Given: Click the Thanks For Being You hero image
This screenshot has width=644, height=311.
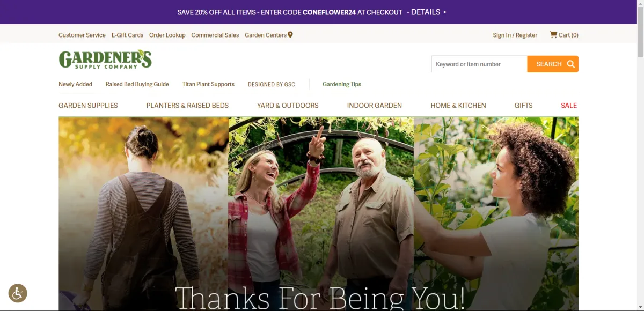Looking at the screenshot, I should point(319,214).
